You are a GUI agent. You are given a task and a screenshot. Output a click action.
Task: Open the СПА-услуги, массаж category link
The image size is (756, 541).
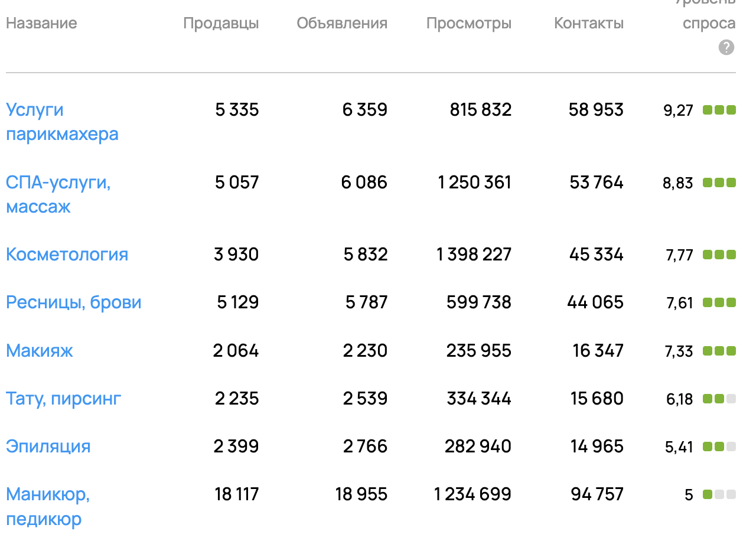(x=58, y=194)
